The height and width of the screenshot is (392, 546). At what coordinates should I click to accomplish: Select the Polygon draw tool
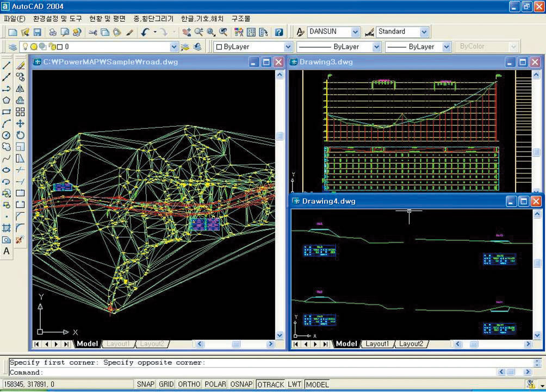point(7,100)
